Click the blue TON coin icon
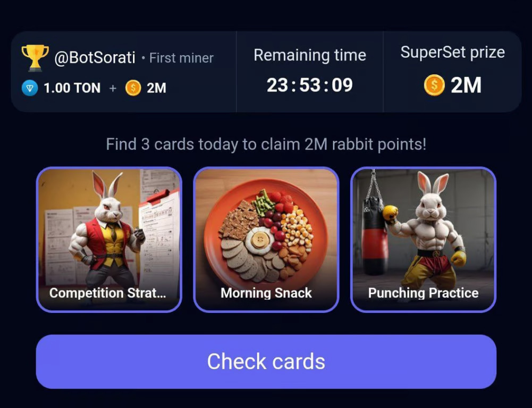This screenshot has height=408, width=532. (30, 88)
